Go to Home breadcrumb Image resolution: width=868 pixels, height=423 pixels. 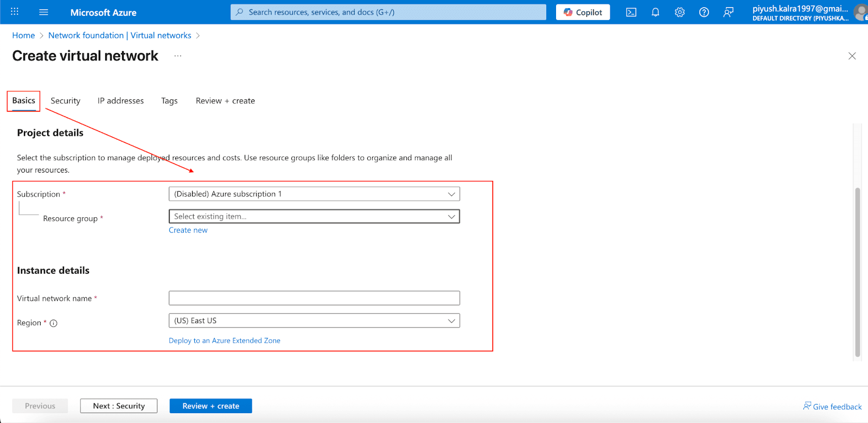(x=23, y=35)
